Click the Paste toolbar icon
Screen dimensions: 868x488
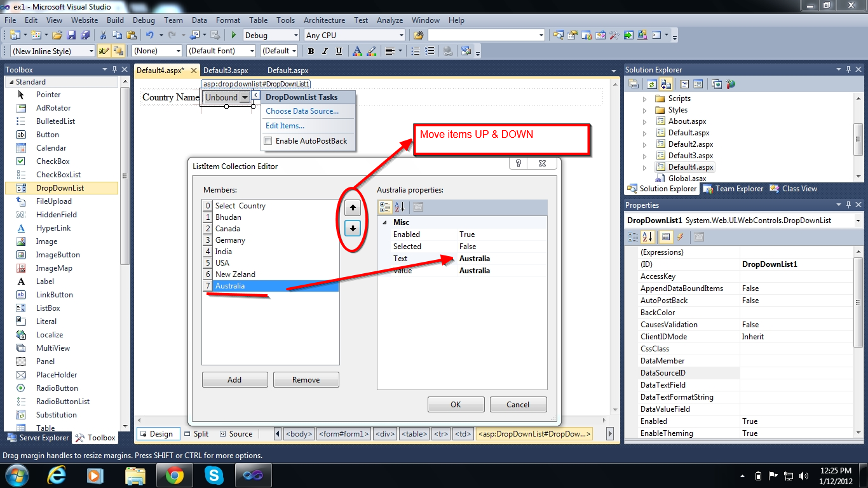pos(132,36)
